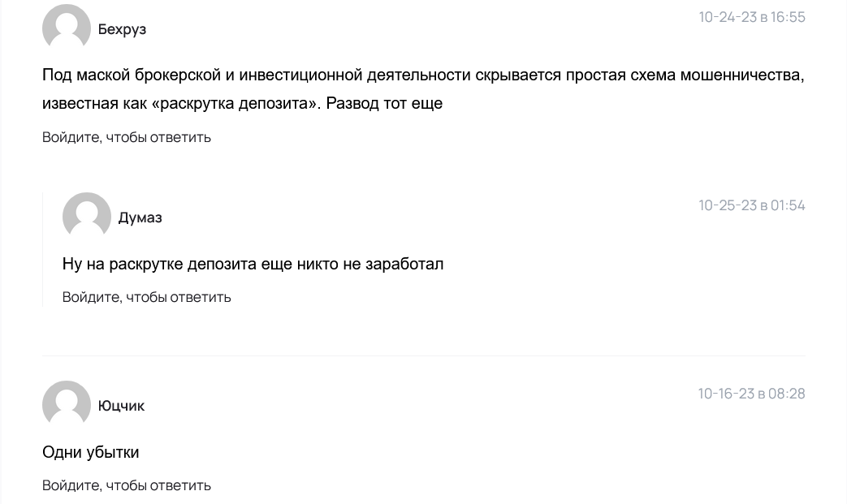The image size is (847, 504).
Task: Click 'Войдите, чтобы ответить' under Юцчик's comment
Action: click(x=127, y=485)
